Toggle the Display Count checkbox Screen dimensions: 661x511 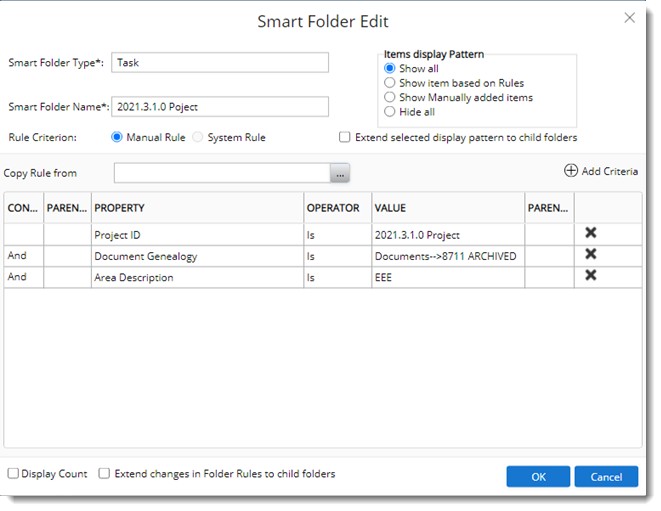[13, 474]
